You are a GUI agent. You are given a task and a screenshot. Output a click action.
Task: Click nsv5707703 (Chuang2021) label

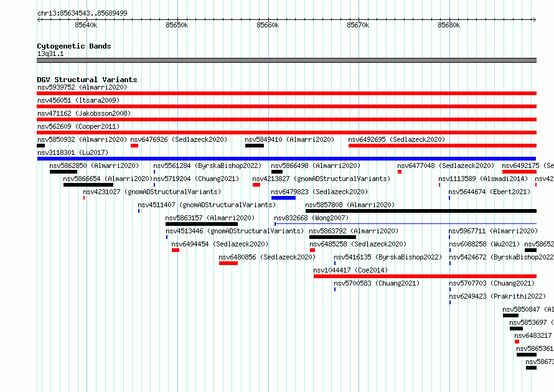pos(492,283)
